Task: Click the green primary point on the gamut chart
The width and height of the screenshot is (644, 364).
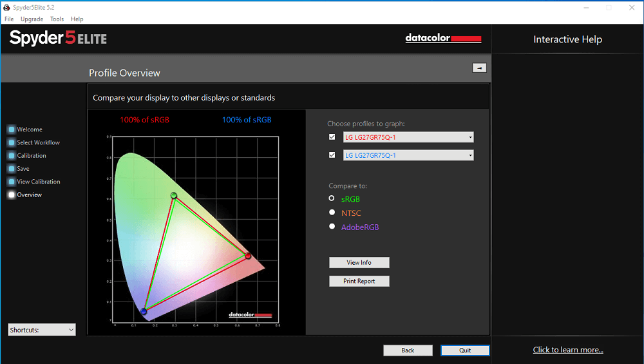Action: pyautogui.click(x=174, y=196)
